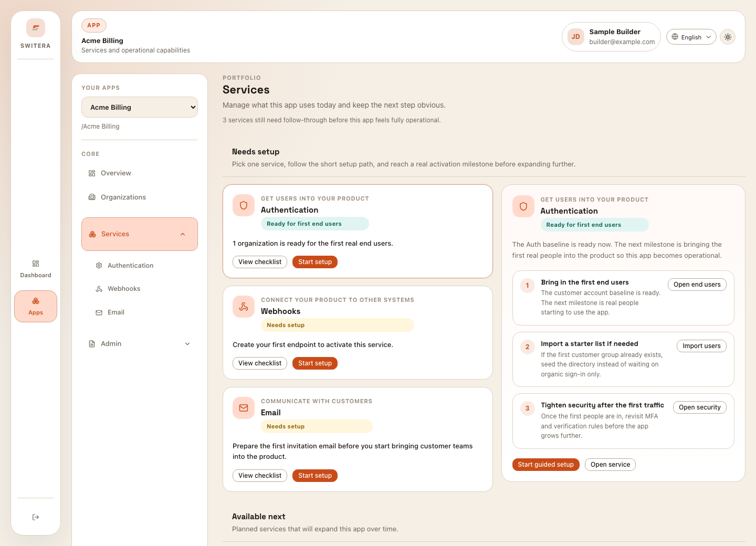
Task: Click the JD avatar badge
Action: click(576, 37)
